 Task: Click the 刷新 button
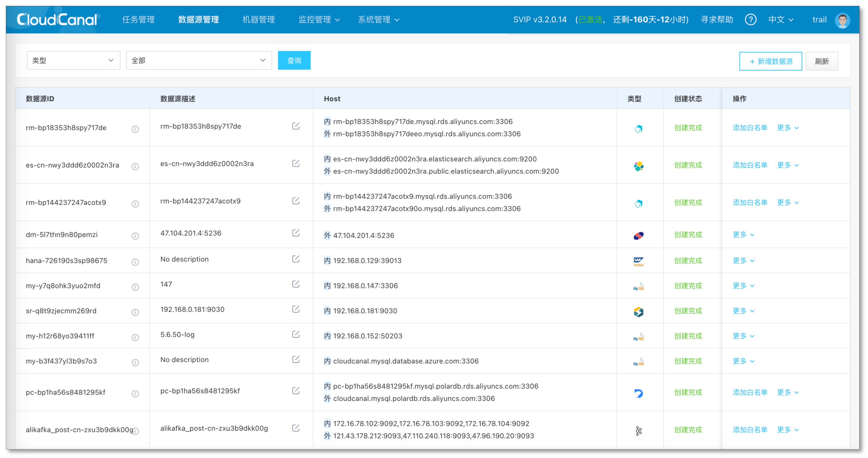(822, 61)
